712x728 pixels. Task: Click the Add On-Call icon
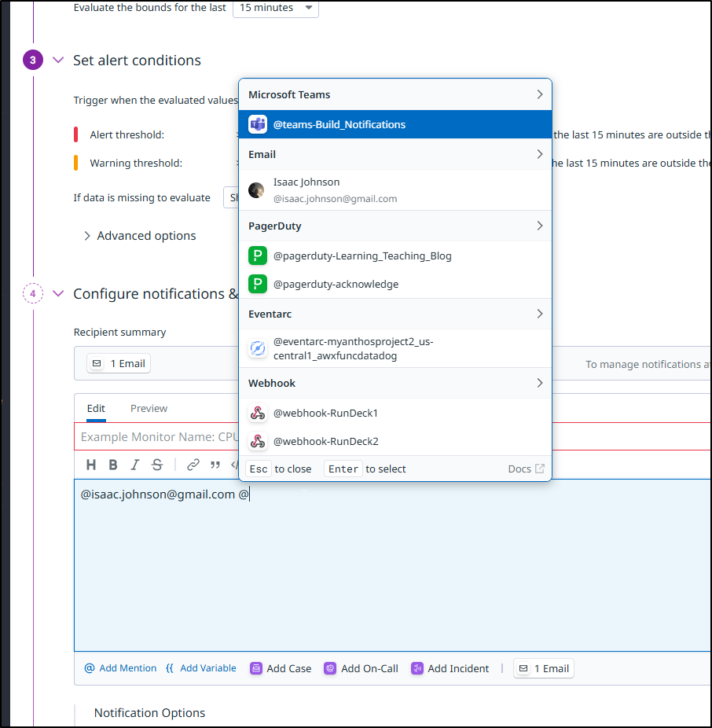click(330, 668)
